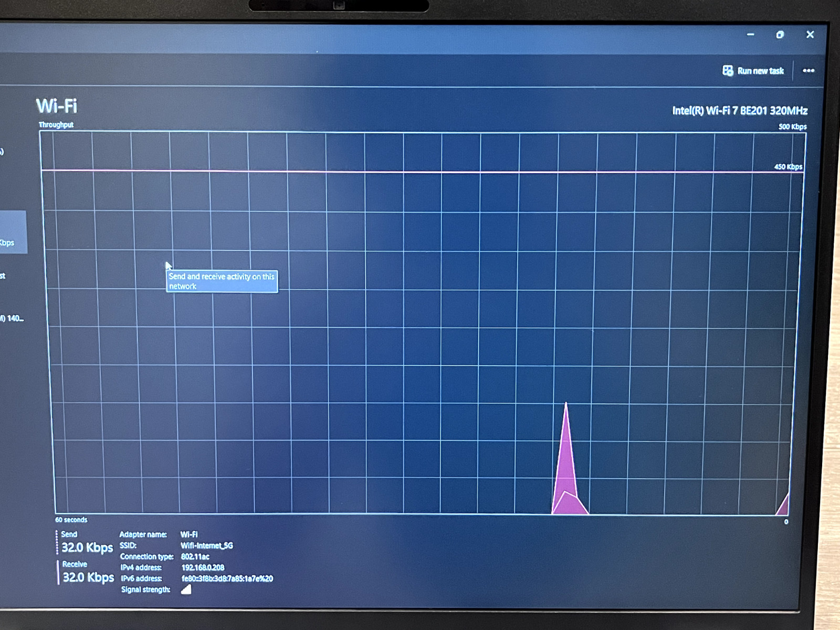Click the tooltip Send and receive activity

click(x=222, y=281)
